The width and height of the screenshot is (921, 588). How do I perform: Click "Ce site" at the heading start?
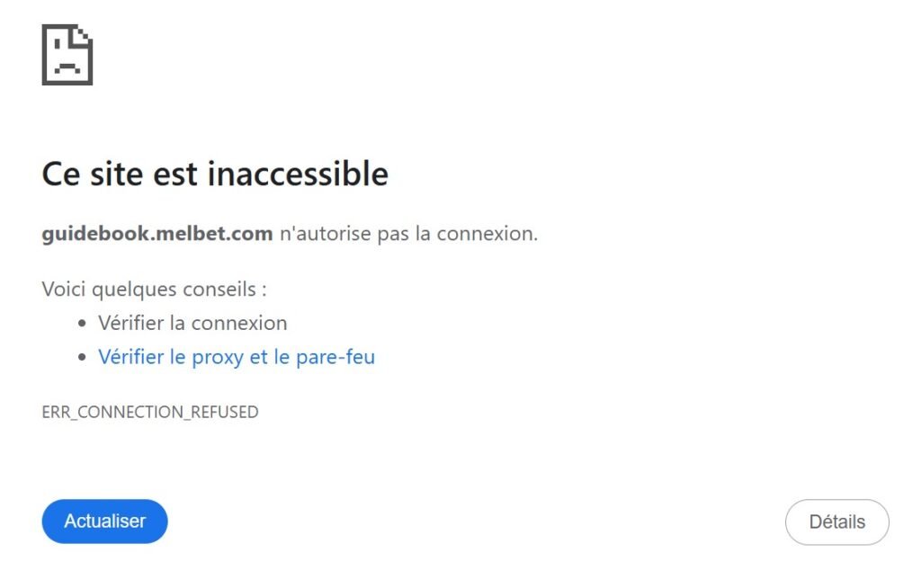tap(85, 174)
